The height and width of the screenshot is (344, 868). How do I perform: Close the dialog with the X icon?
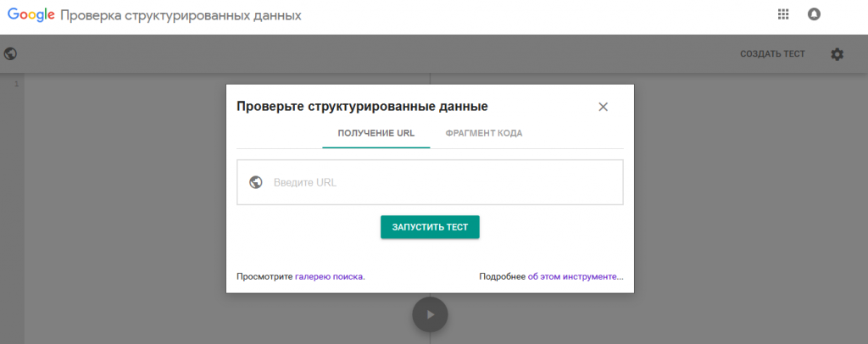click(x=603, y=107)
